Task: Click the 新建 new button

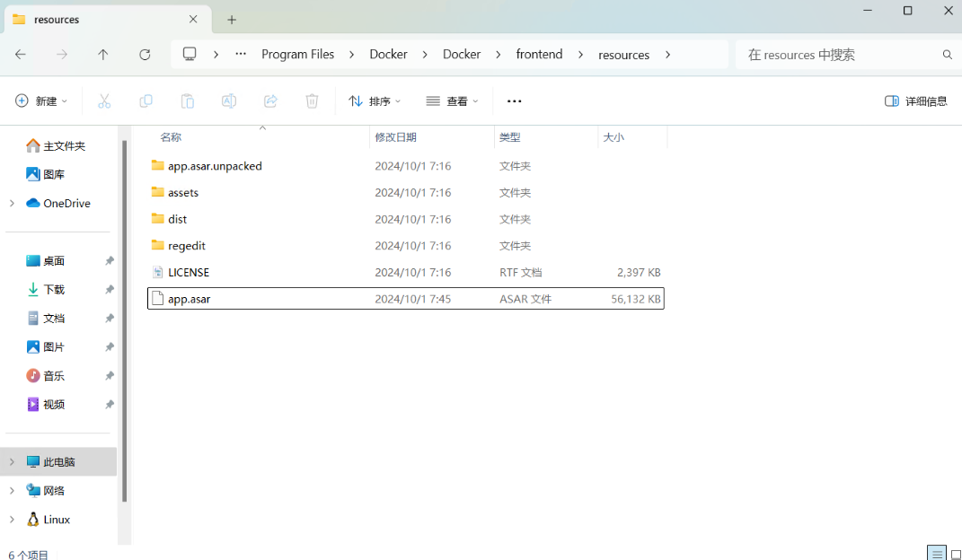Action: 41,101
